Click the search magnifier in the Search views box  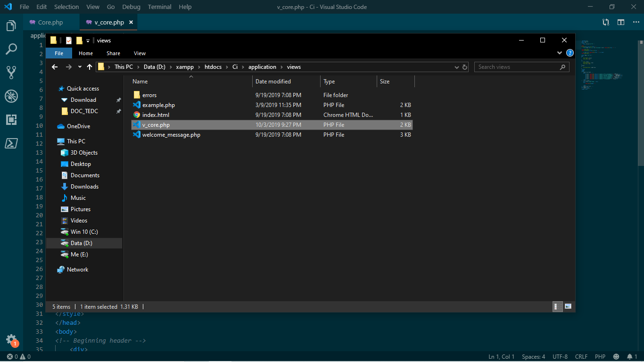point(562,67)
